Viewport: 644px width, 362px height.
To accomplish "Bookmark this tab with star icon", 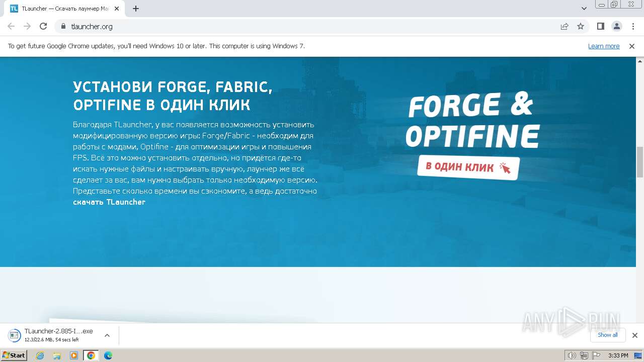I will coord(581,26).
